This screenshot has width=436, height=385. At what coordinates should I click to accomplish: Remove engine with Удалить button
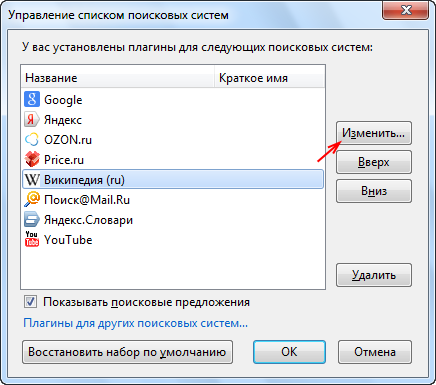click(x=374, y=275)
